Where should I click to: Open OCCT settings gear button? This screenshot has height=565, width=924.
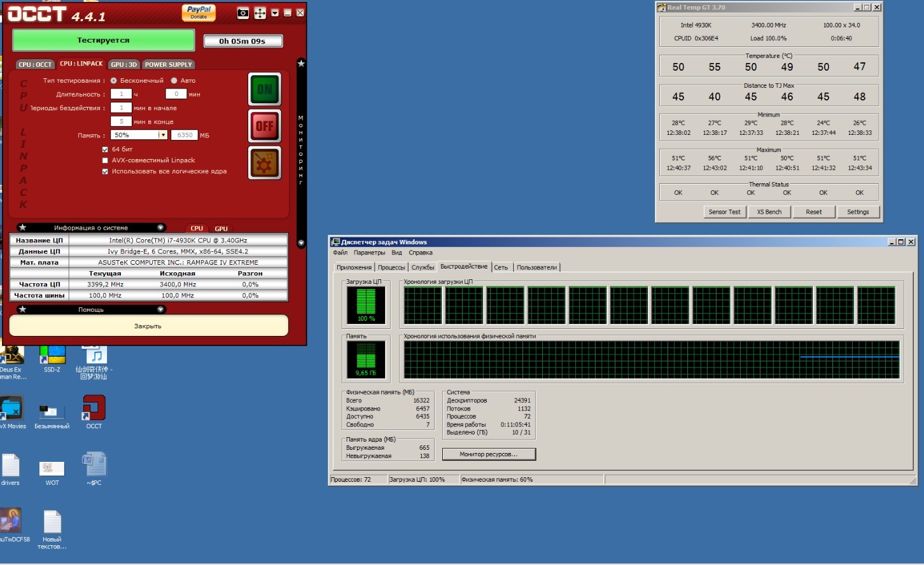265,163
